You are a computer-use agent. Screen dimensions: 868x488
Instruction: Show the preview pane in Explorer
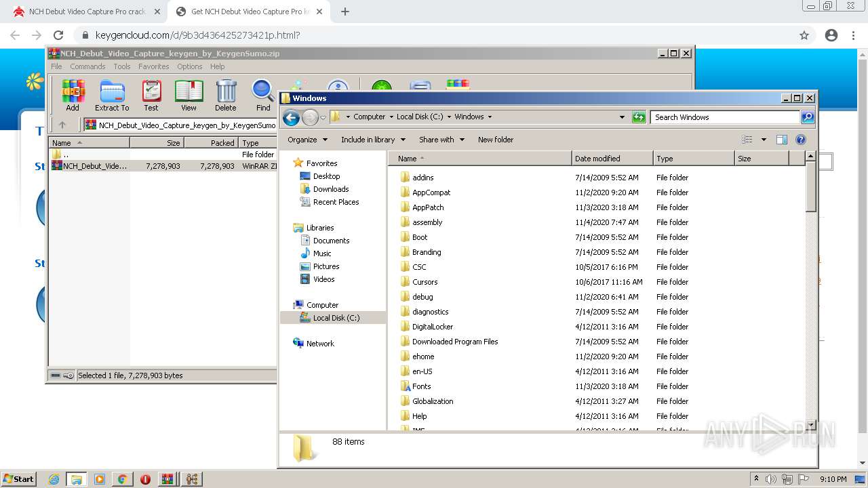pos(781,140)
